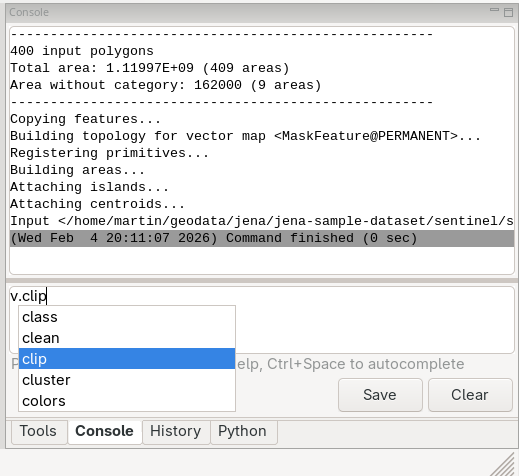
Task: Open the Python tab
Action: coord(243,431)
